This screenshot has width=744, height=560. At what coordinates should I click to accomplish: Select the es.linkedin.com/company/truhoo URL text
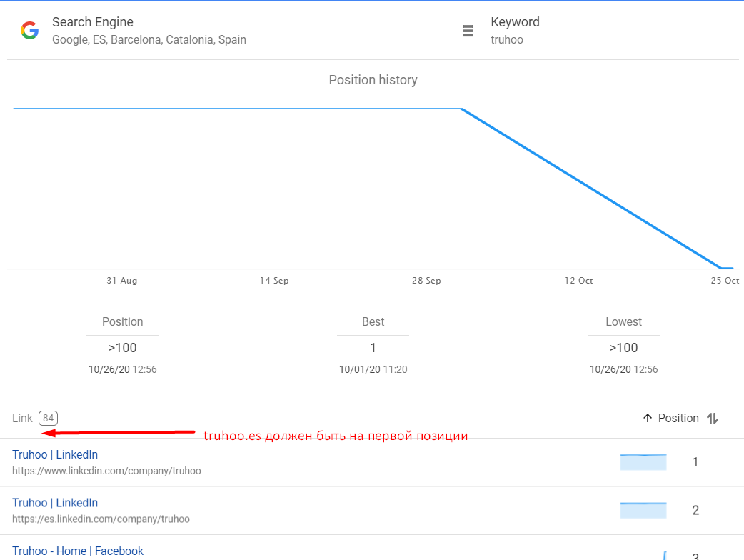pos(101,519)
